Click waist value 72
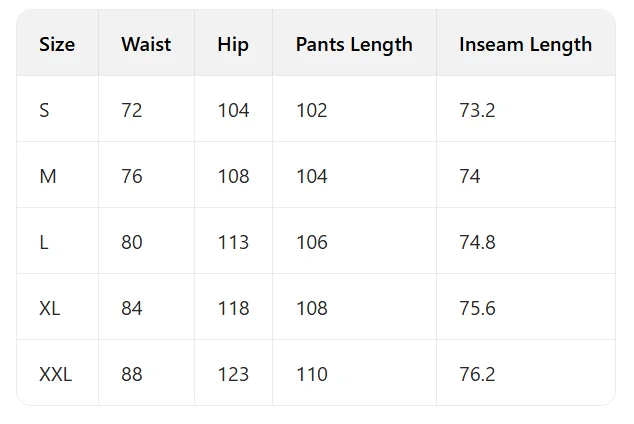The image size is (634, 424). (132, 110)
